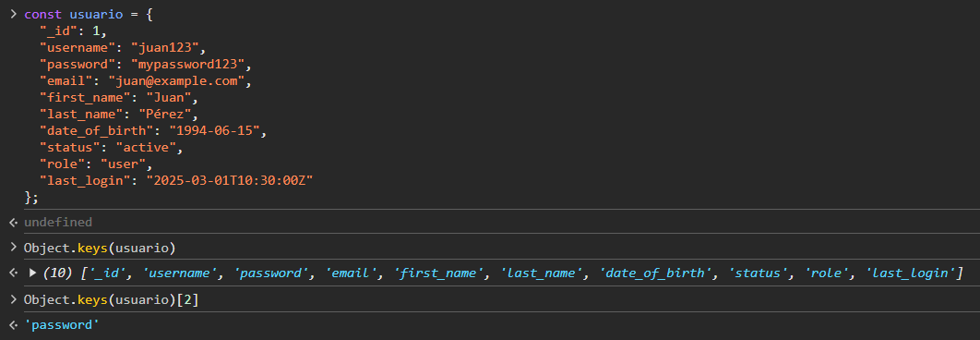Click 'first_name' in the array output
The image size is (980, 340).
click(439, 273)
